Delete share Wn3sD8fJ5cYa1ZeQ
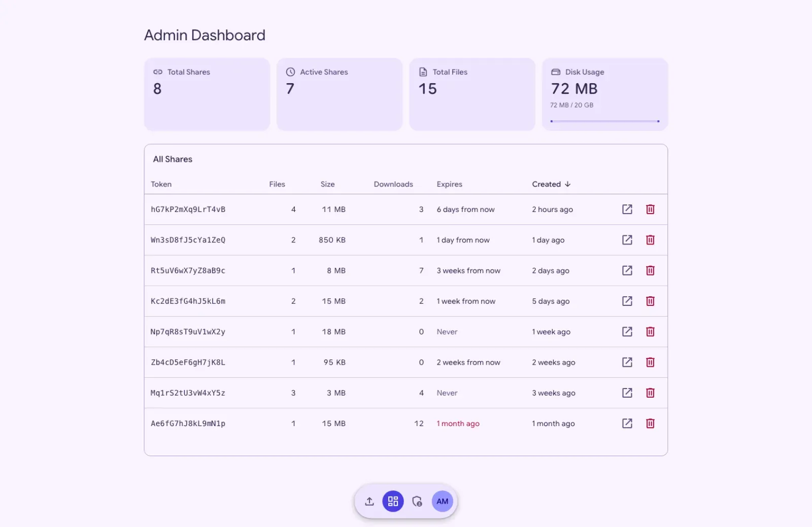Image resolution: width=812 pixels, height=527 pixels. coord(650,240)
